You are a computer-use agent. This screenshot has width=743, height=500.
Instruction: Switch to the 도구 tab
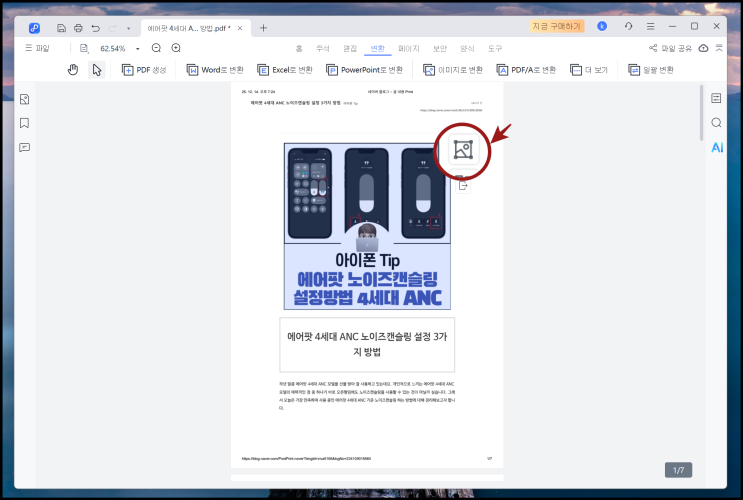click(495, 48)
